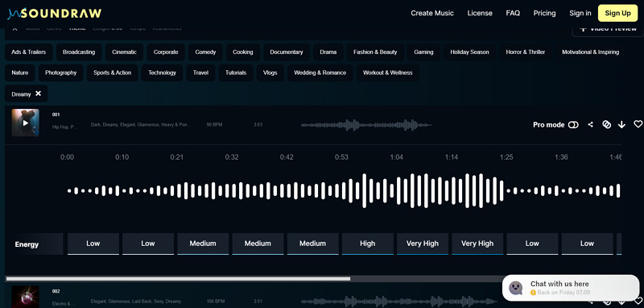Pick the Corporate theme tag

tap(166, 52)
